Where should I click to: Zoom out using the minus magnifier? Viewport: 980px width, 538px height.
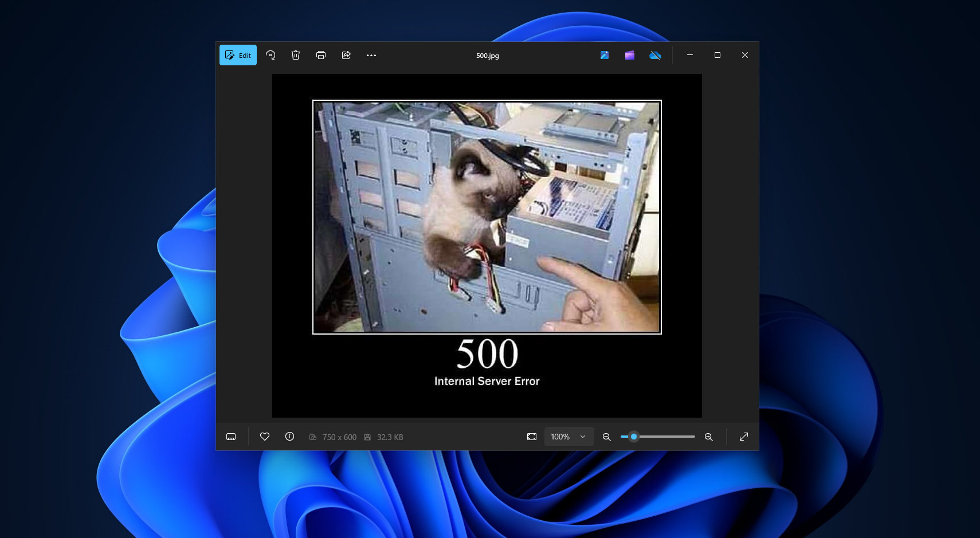tap(606, 437)
